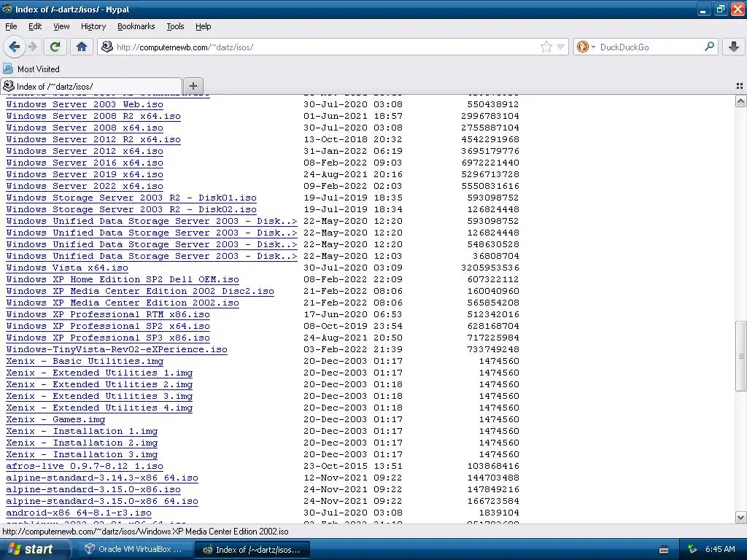Open the File menu
Viewport: 747px width, 560px height.
(11, 27)
